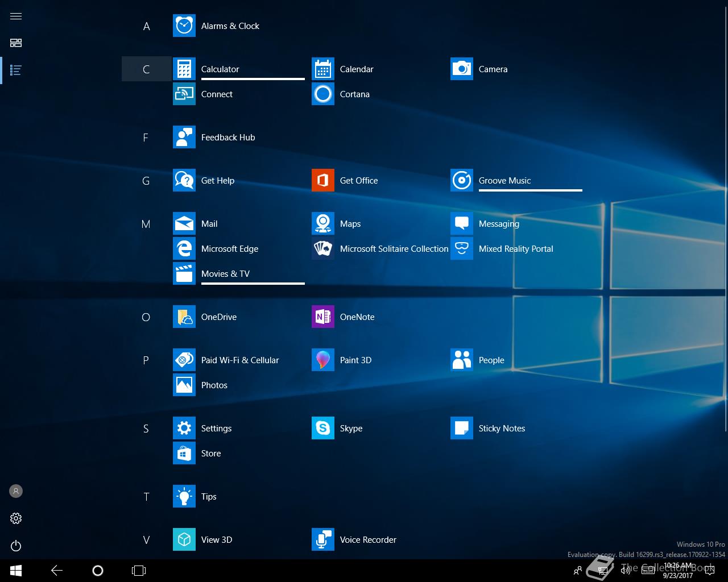This screenshot has height=582, width=728.
Task: Click the letter V group header
Action: (146, 540)
